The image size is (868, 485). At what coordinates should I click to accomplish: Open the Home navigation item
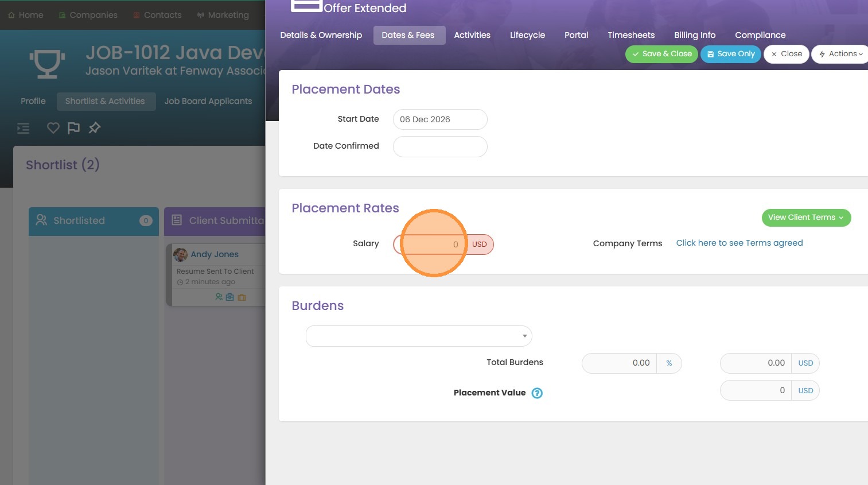click(26, 15)
